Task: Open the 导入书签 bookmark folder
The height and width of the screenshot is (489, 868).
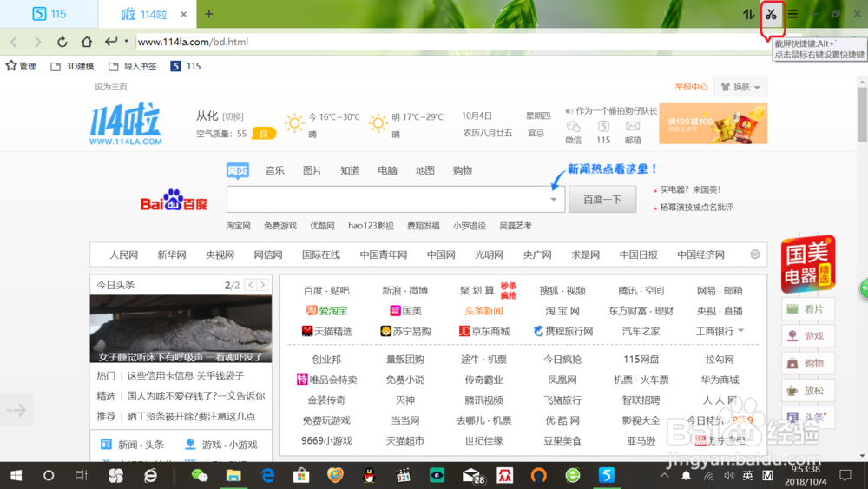Action: click(132, 67)
